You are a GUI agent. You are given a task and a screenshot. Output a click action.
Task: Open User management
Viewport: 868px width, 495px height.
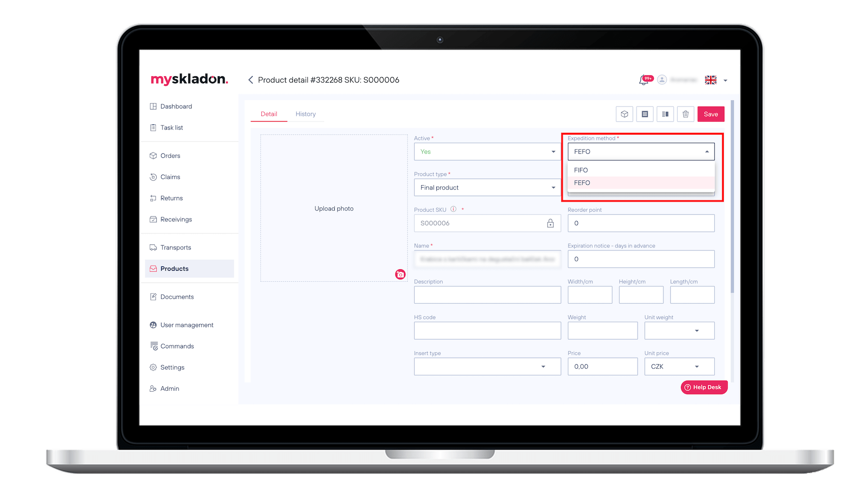(186, 325)
